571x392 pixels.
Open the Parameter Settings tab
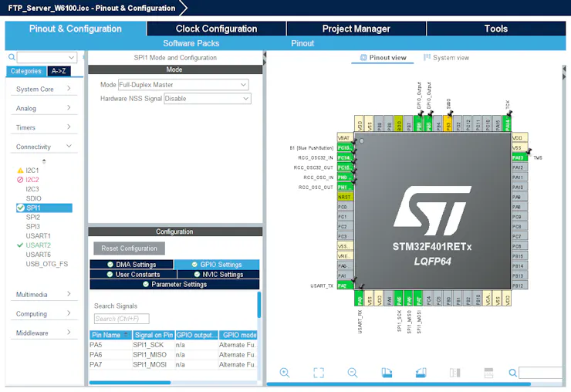(175, 284)
